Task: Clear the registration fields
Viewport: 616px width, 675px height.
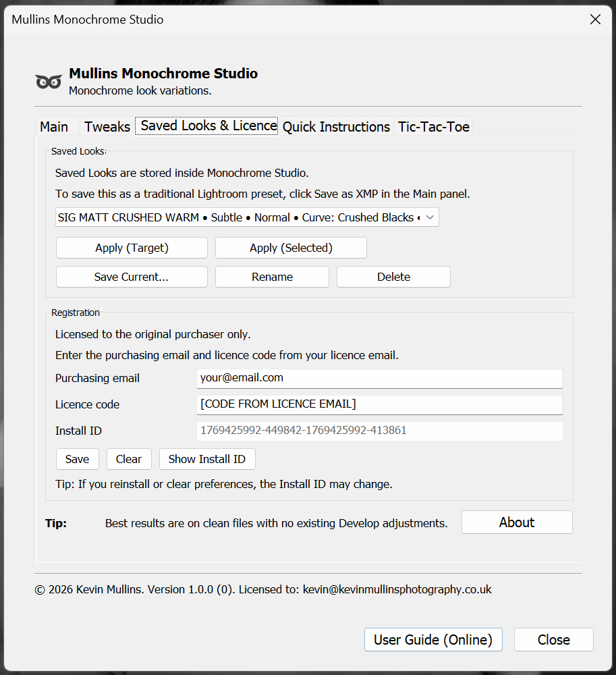Action: click(129, 458)
